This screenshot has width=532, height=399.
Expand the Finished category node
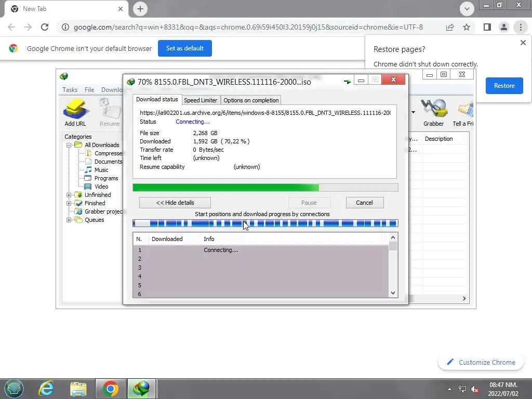coord(69,203)
